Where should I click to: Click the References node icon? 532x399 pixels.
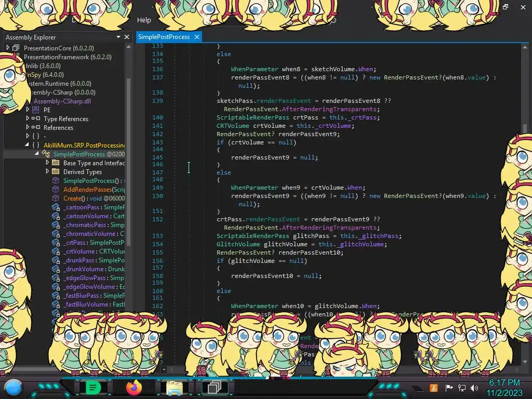point(36,127)
